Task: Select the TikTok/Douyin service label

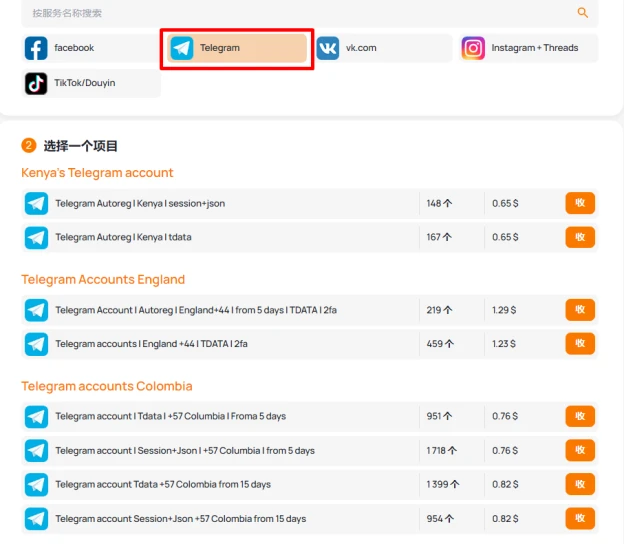Action: pyautogui.click(x=84, y=83)
